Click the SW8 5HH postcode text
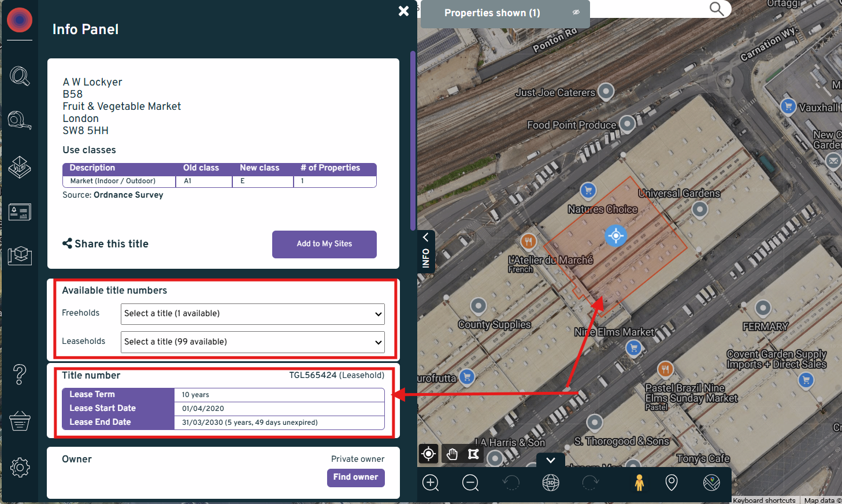The width and height of the screenshot is (842, 504). (86, 131)
